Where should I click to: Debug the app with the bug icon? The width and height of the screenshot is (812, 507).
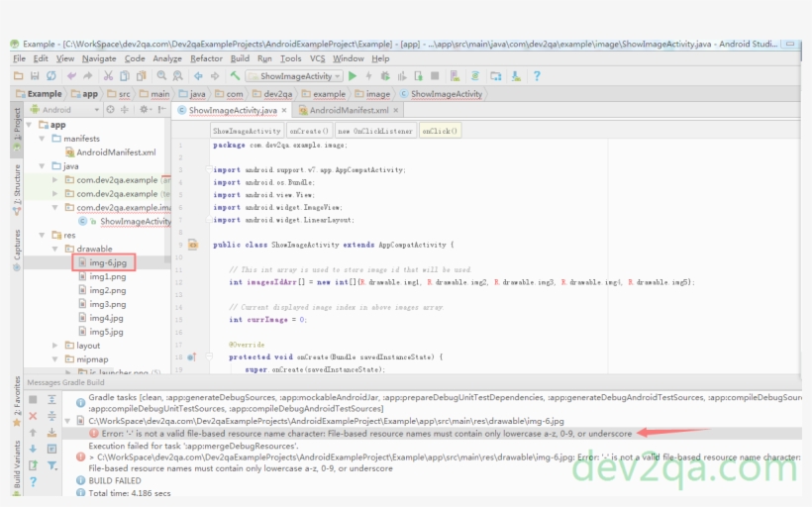[385, 76]
